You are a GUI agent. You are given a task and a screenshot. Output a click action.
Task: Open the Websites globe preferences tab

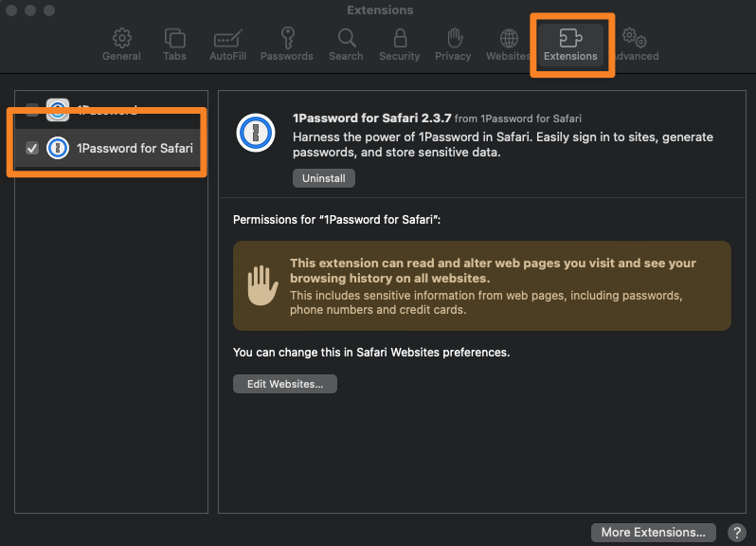(508, 45)
